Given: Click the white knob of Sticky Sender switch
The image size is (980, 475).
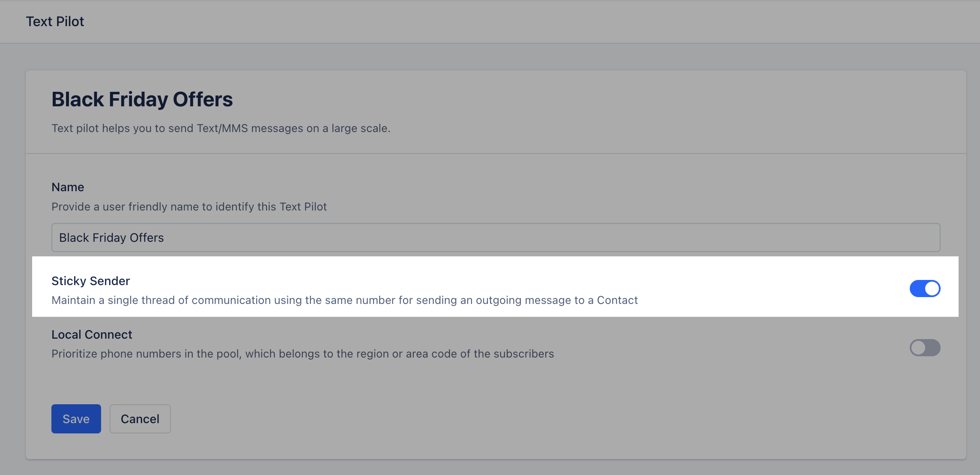Looking at the screenshot, I should (x=932, y=289).
